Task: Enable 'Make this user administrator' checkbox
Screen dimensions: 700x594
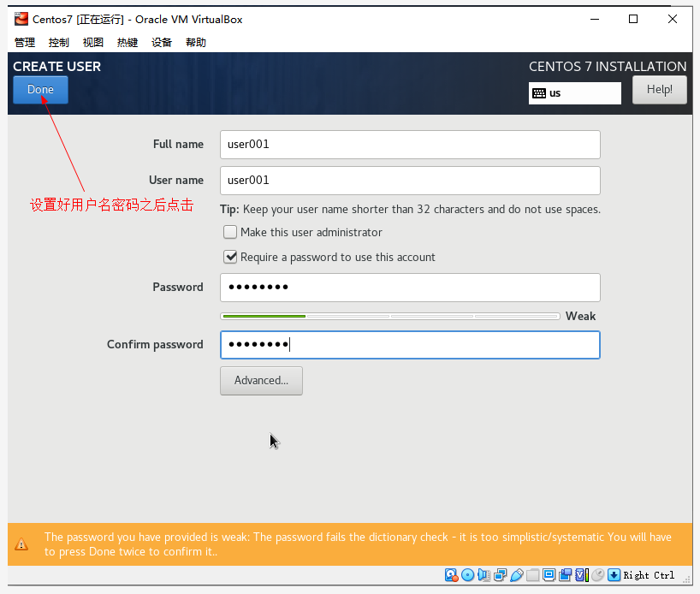Action: [x=230, y=232]
